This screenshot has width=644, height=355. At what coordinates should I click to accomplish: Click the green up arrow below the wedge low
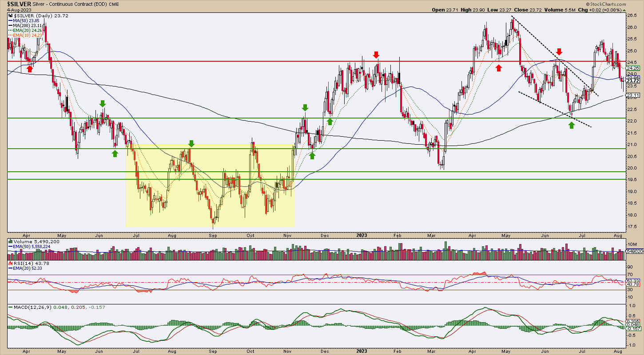pyautogui.click(x=572, y=125)
